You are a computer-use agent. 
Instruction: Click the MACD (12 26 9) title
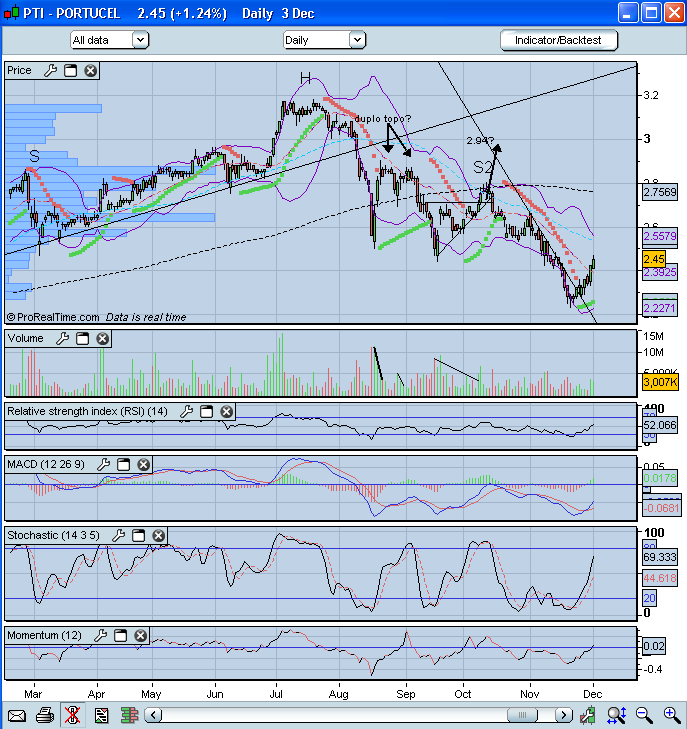pyautogui.click(x=46, y=464)
